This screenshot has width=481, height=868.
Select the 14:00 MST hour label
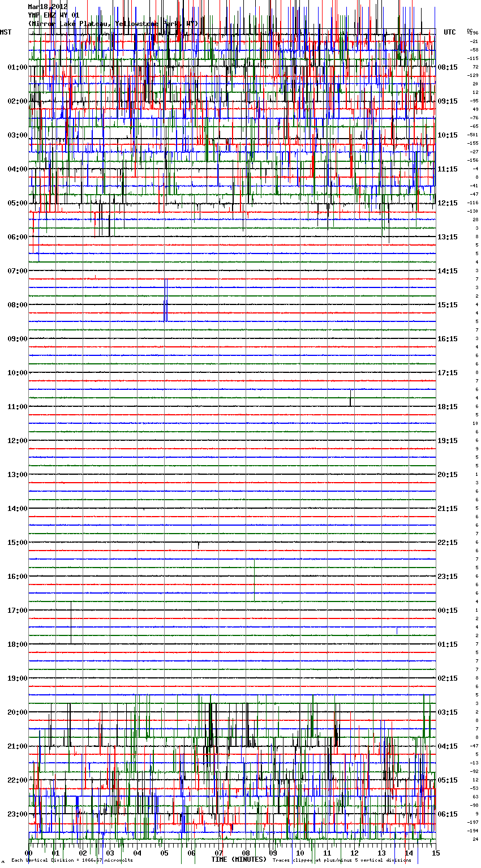tap(18, 509)
